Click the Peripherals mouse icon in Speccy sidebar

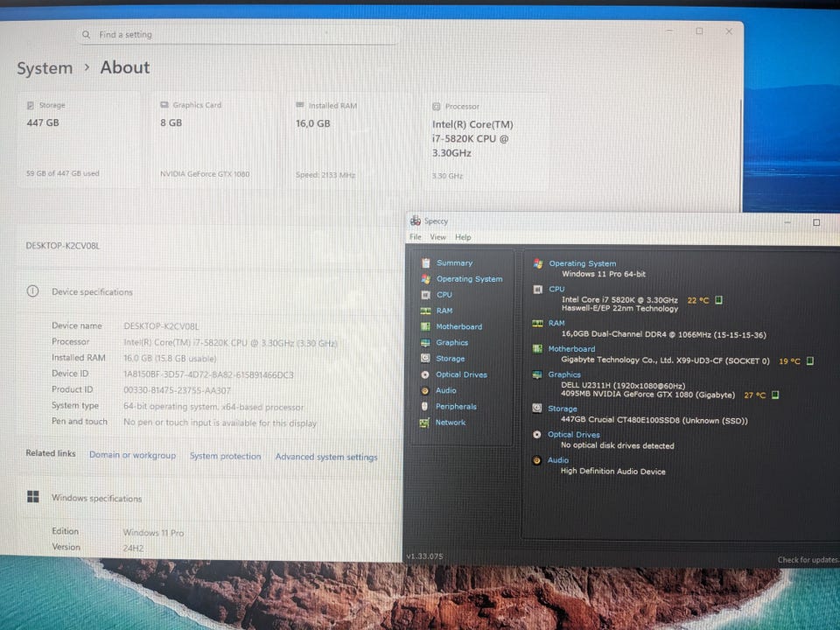pyautogui.click(x=425, y=406)
